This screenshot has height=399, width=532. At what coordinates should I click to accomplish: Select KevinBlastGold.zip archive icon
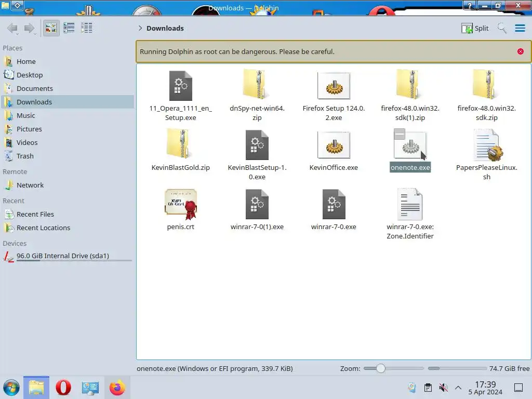click(x=180, y=144)
